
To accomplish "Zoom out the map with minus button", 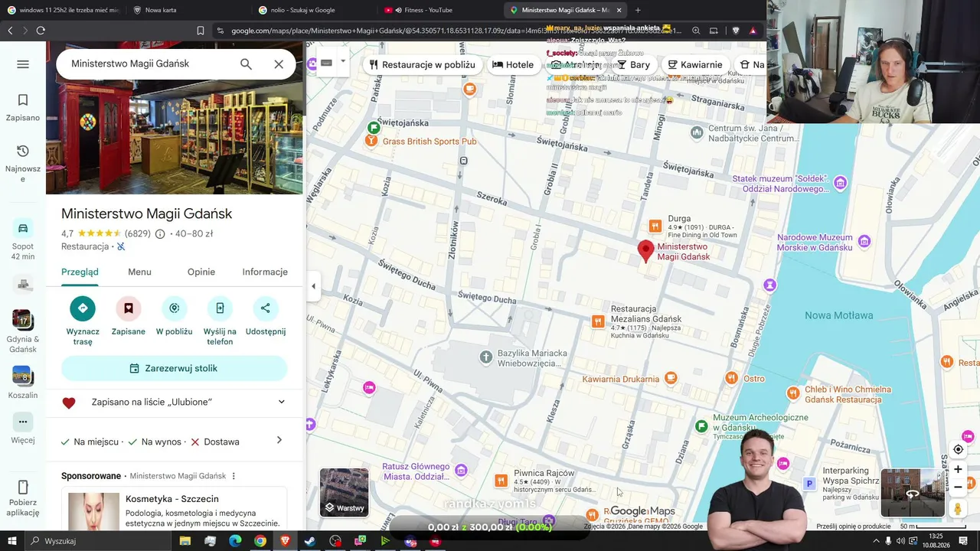I will [958, 487].
